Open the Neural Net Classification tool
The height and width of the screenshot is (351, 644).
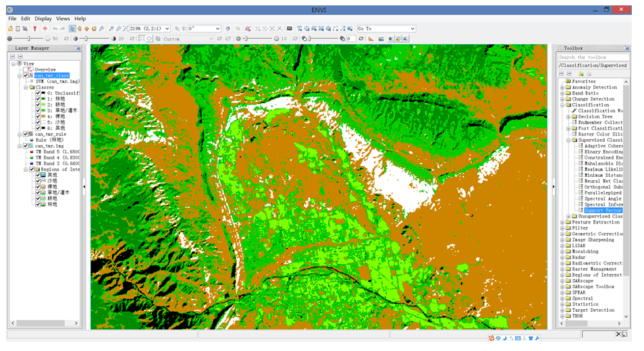coord(603,181)
